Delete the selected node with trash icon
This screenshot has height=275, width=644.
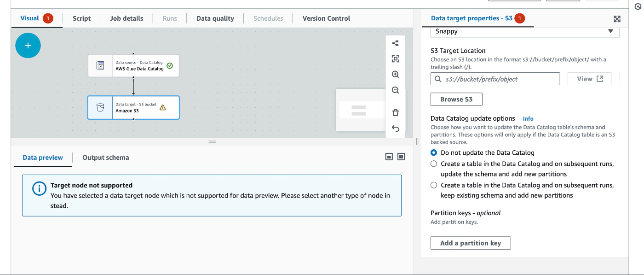[395, 113]
